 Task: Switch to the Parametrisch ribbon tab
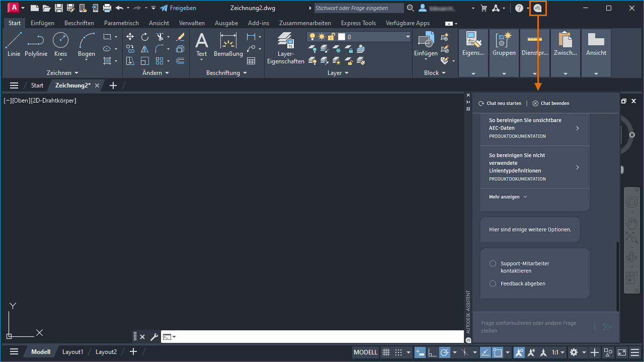(x=121, y=23)
